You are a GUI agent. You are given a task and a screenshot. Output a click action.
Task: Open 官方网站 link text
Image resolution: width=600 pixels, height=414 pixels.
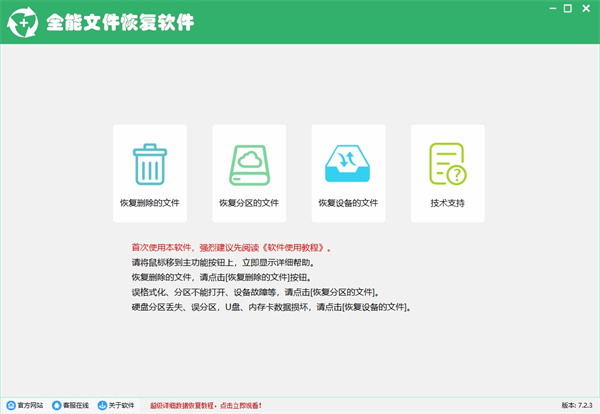click(x=30, y=405)
